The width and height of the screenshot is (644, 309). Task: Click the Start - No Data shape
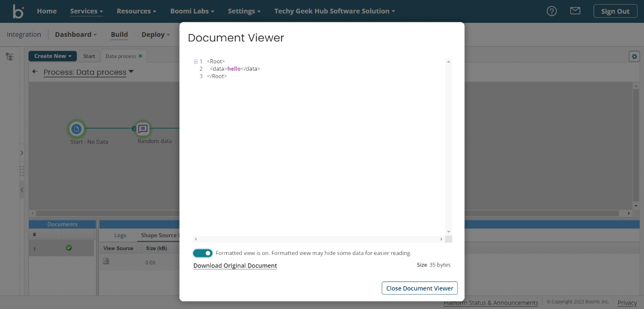click(x=77, y=129)
